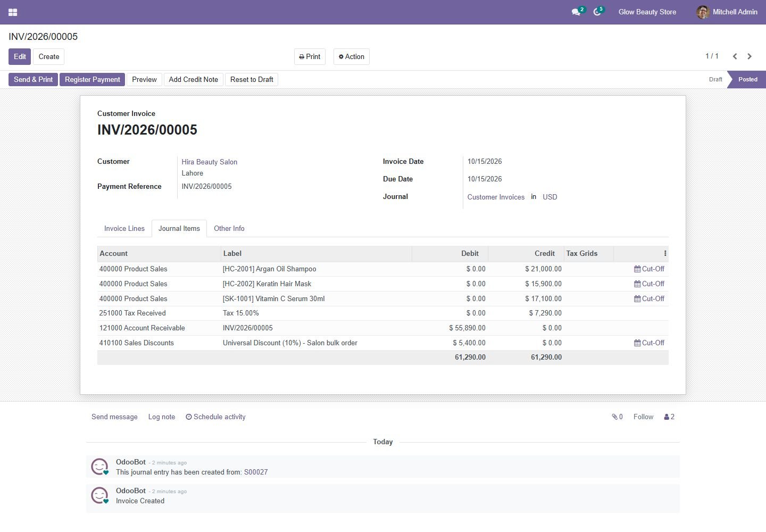Open Glow Beauty Store company switcher

647,12
